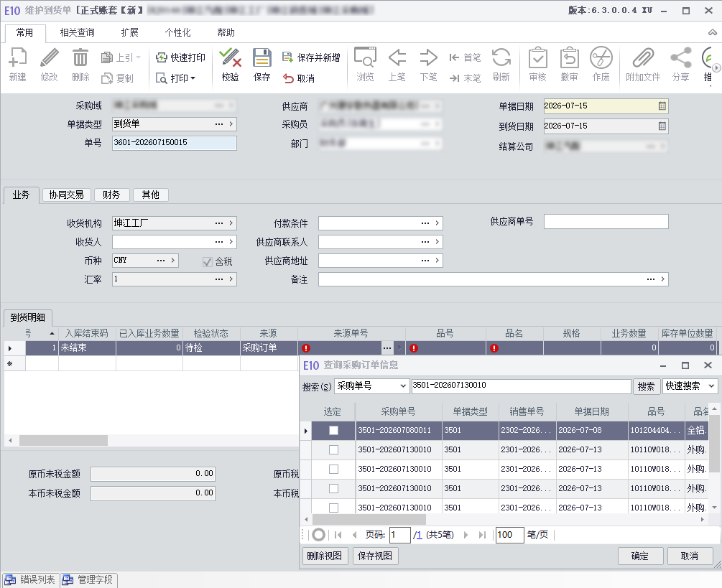
Task: Tick checkbox for first row 3501-202607080011
Action: coord(333,431)
